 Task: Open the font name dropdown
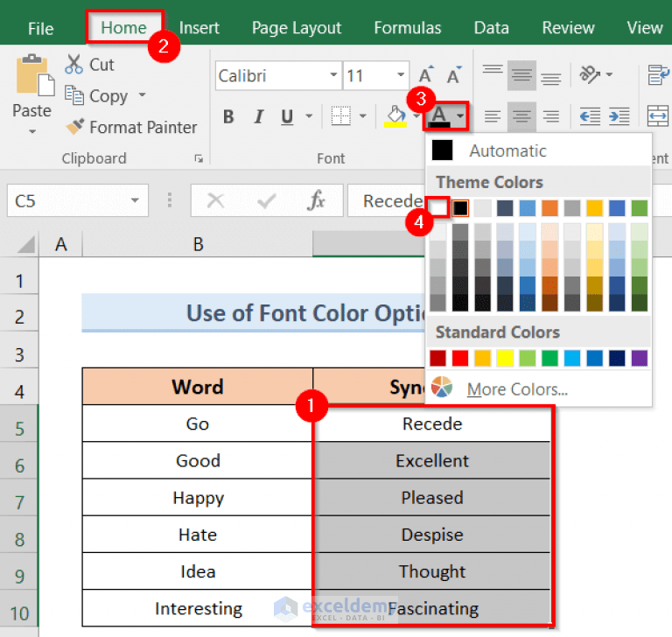[334, 75]
